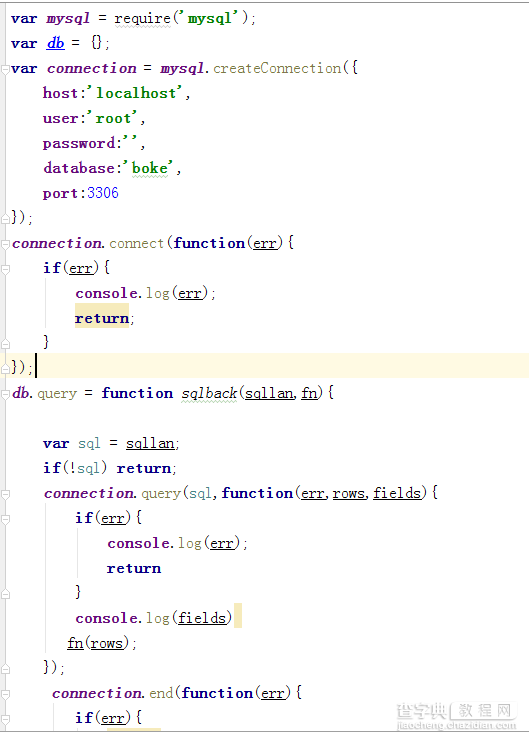Click the underlined db variable declaration
Image resolution: width=529 pixels, height=732 pixels.
[x=56, y=43]
